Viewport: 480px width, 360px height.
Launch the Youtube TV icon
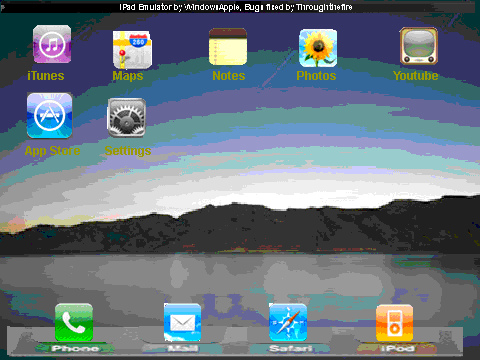[419, 46]
